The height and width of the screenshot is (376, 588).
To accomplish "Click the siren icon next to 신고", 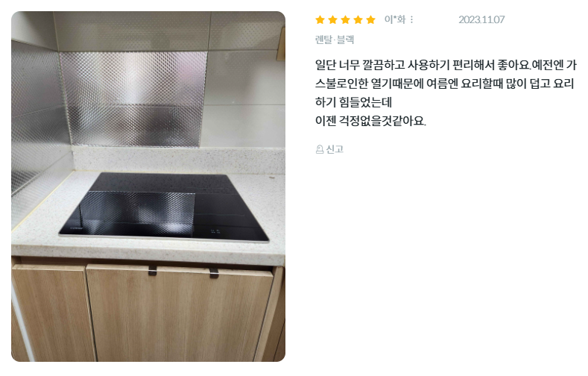I will (320, 149).
